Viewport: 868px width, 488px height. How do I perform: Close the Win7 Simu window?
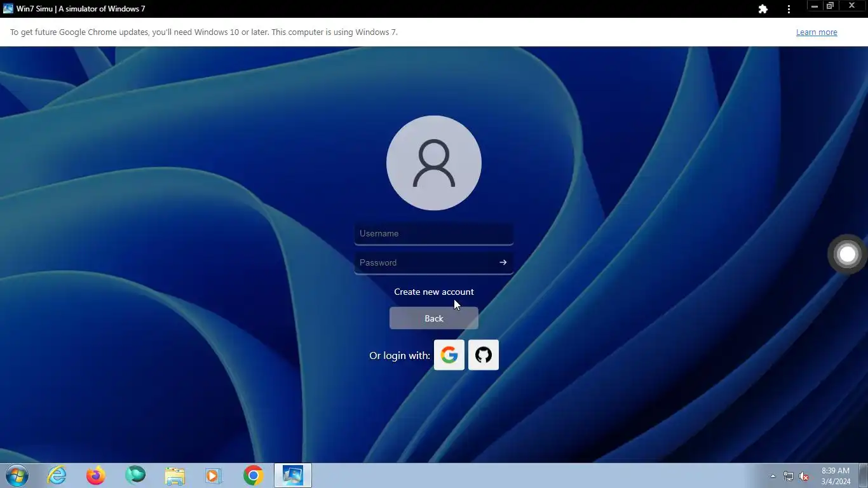coord(852,6)
